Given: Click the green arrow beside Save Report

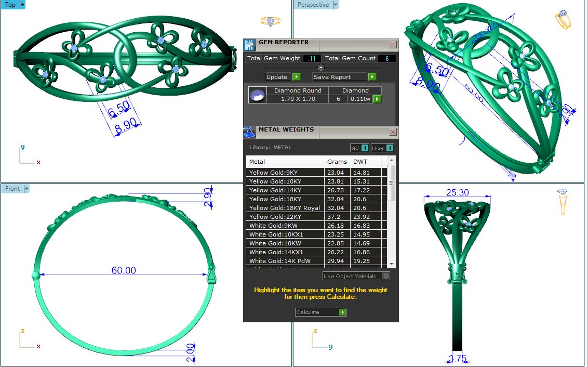Looking at the screenshot, I should coord(372,77).
